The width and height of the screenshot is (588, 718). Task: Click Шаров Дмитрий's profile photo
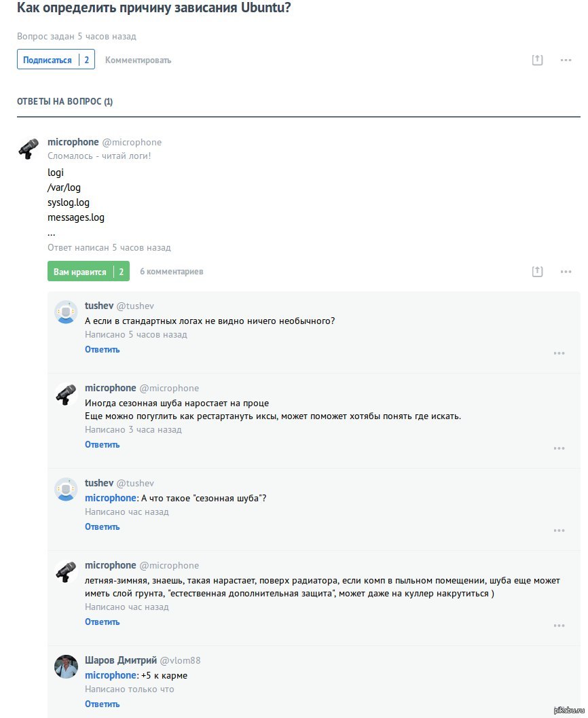[66, 666]
